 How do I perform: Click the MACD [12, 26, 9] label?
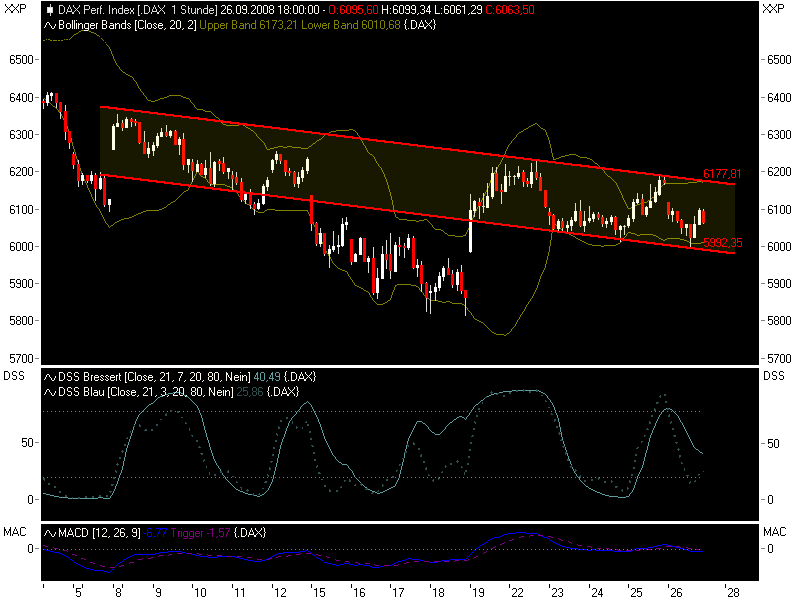pos(99,533)
